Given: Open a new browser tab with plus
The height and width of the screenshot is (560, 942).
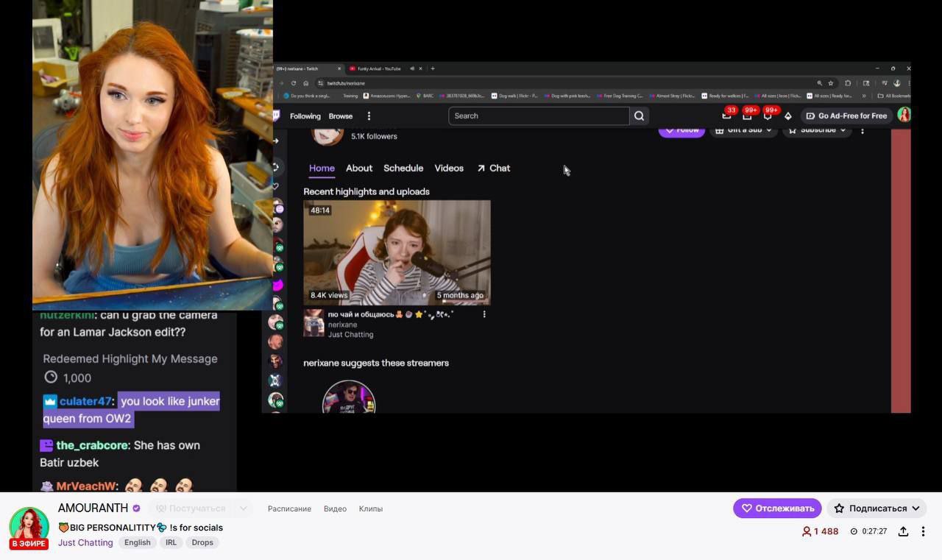Looking at the screenshot, I should point(433,68).
